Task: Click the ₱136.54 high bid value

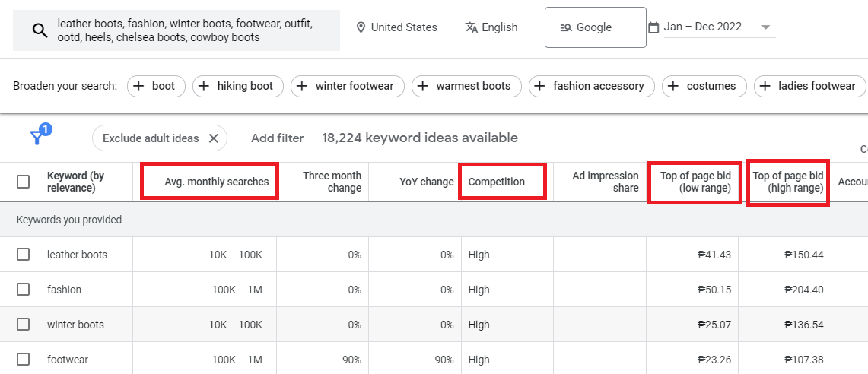Action: pos(804,324)
